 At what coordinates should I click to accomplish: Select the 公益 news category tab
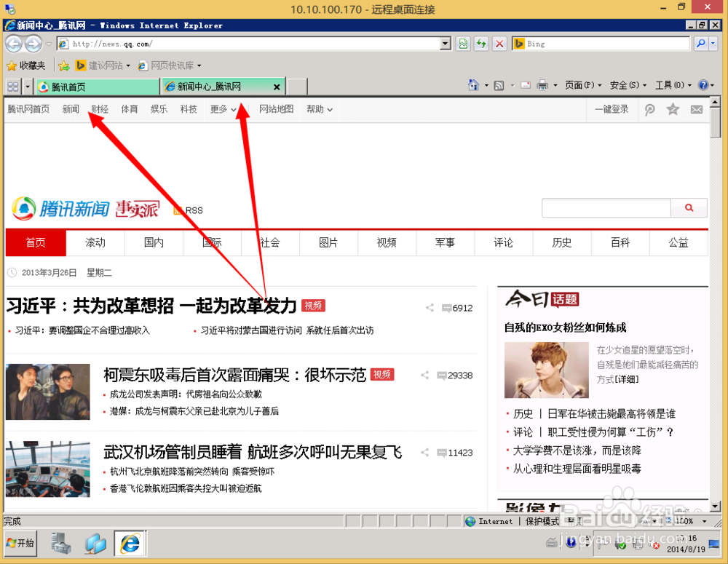(678, 243)
